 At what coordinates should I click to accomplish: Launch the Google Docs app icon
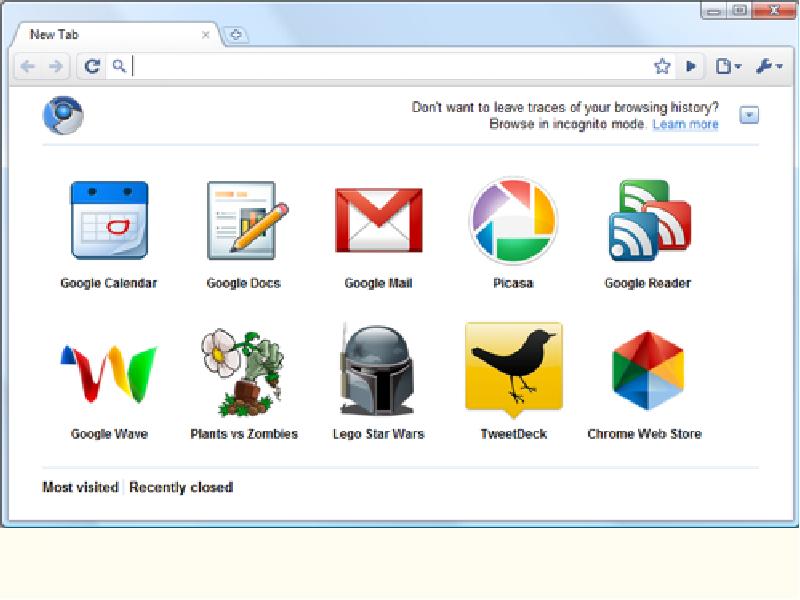point(247,220)
